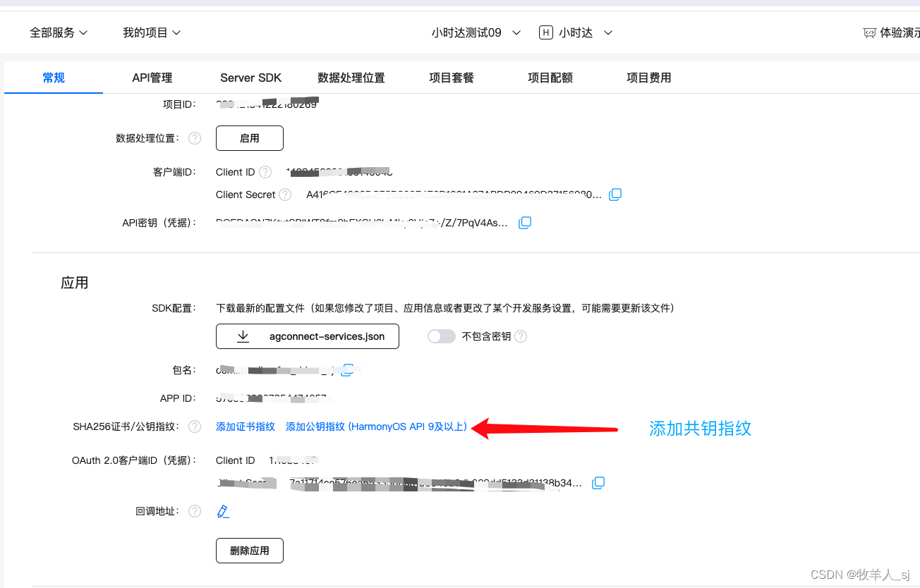The image size is (920, 588).
Task: Copy the Client Secret value
Action: [x=615, y=194]
